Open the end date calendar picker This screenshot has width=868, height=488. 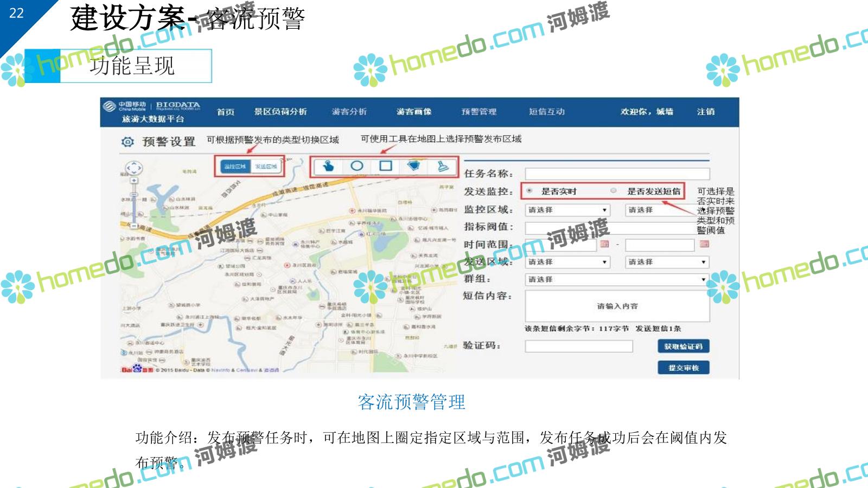tap(704, 245)
